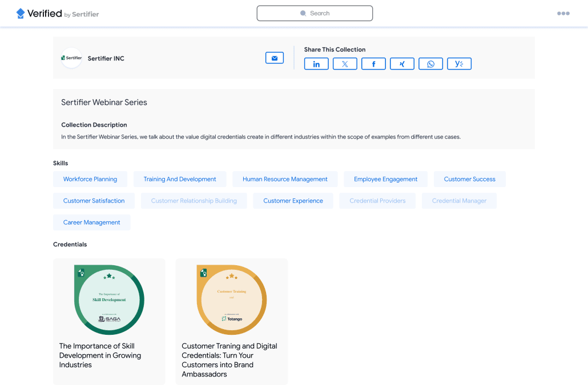This screenshot has width=588, height=385.
Task: Share collection through WhatsApp
Action: [x=430, y=64]
